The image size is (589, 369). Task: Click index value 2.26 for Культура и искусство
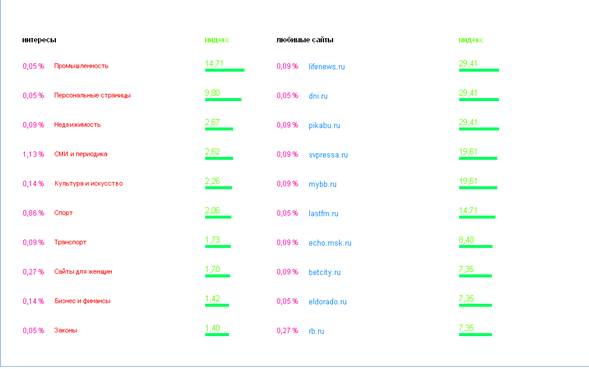(x=212, y=181)
